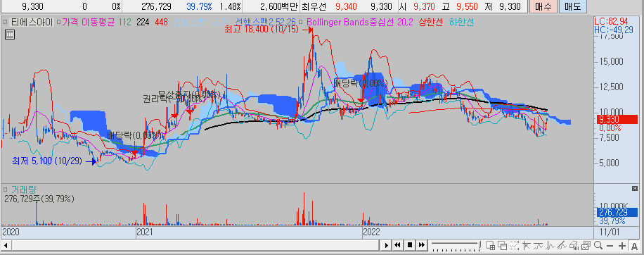The image size is (644, 255).
Task: Open the data table grid icon
Action: pos(9,35)
